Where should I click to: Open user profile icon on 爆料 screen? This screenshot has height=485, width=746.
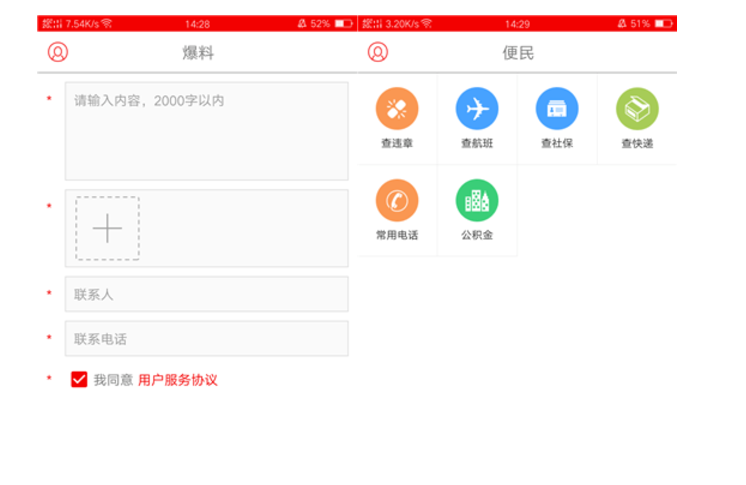pyautogui.click(x=58, y=53)
